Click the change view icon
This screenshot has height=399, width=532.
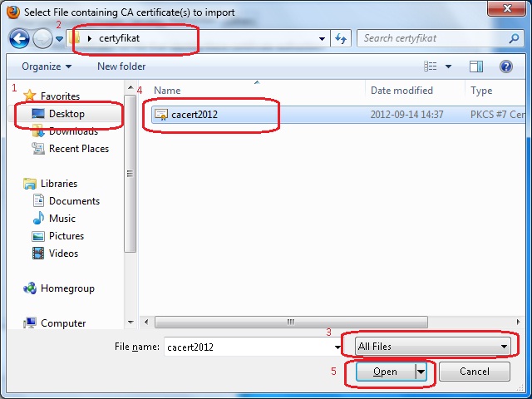pos(431,66)
